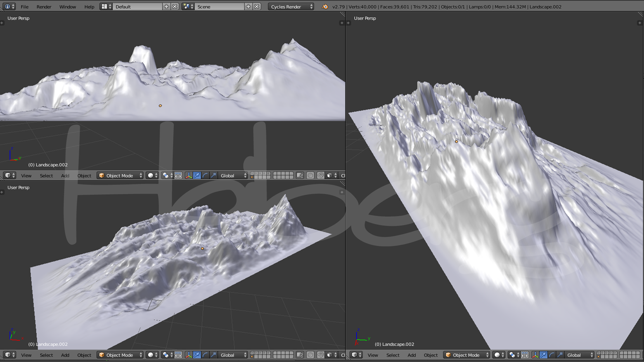Open Object Mode dropdown in top-left viewport

tap(120, 175)
